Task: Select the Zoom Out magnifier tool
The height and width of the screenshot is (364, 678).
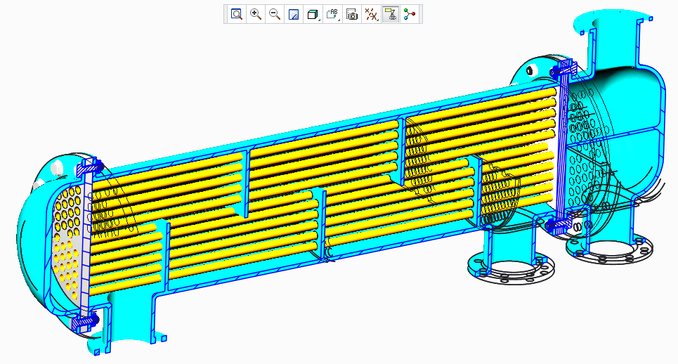Action: 275,14
